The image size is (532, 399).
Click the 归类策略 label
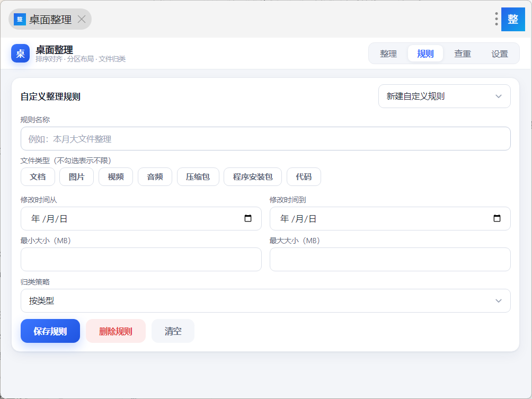[x=36, y=282]
